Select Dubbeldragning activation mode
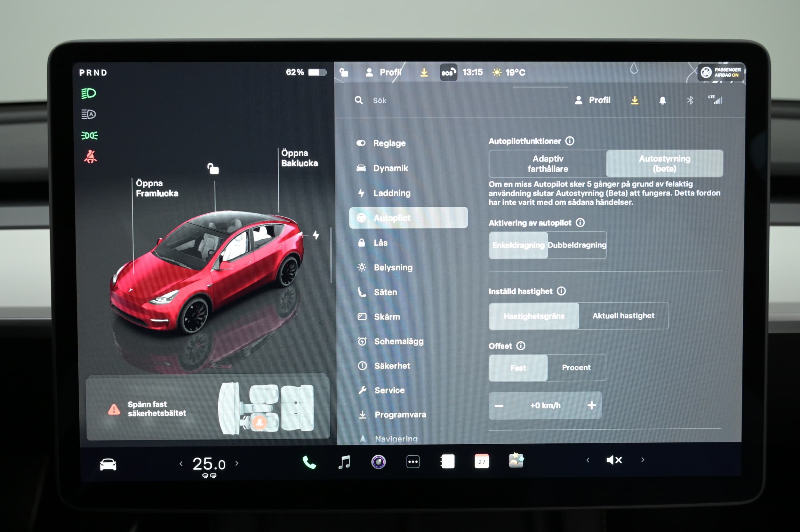800x532 pixels. 577,245
